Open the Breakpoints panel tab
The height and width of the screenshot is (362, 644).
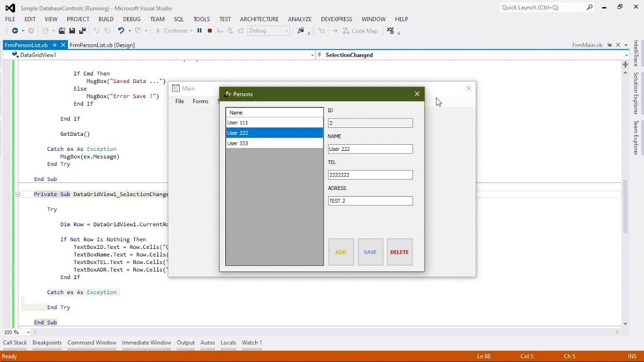(47, 342)
